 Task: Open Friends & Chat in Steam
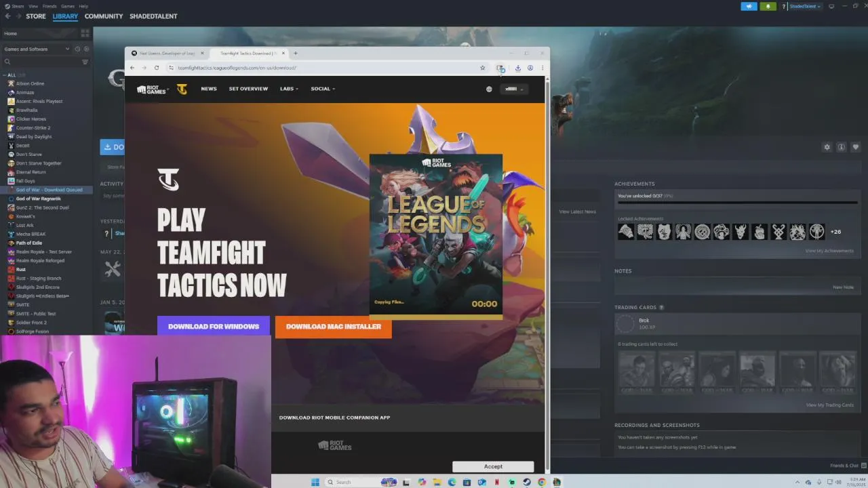tap(848, 466)
